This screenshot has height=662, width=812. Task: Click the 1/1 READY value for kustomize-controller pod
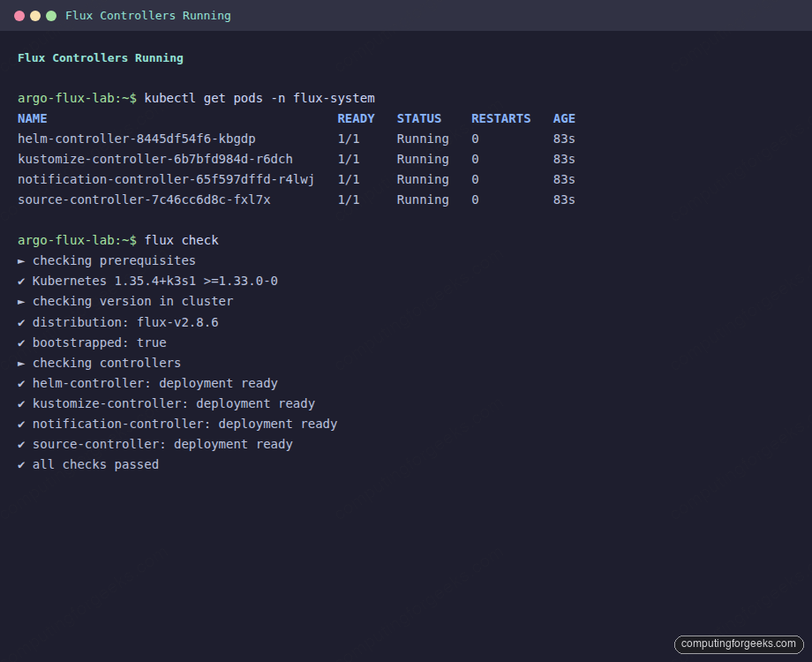point(349,159)
